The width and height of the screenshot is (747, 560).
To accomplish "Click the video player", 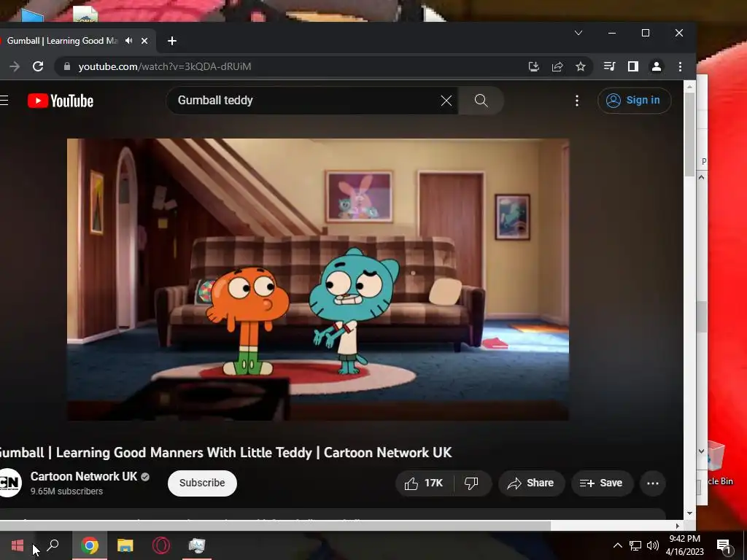I will 318,279.
